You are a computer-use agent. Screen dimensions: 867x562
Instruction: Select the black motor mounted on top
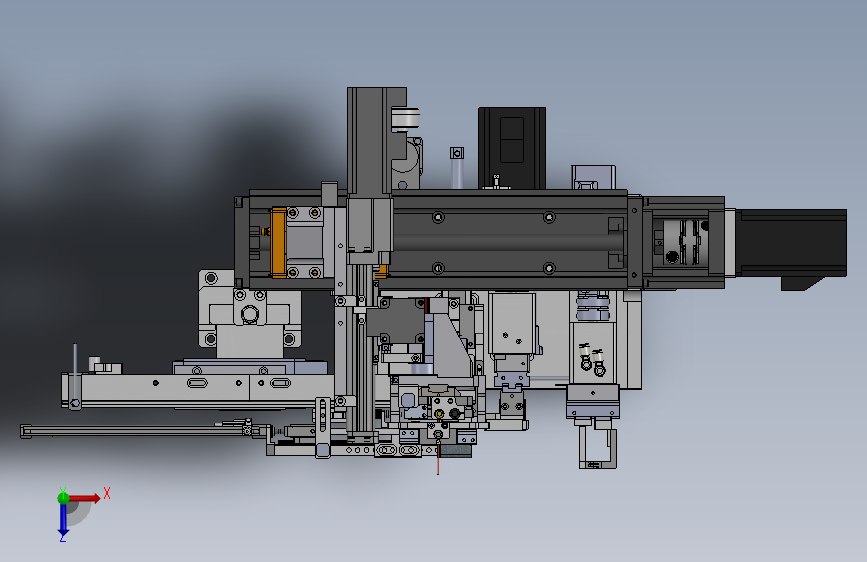512,148
